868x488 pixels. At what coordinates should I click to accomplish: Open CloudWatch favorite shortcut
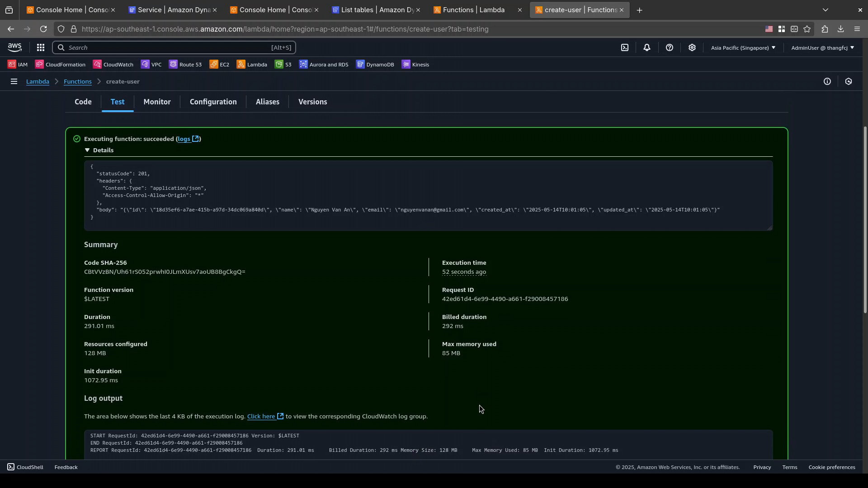113,65
